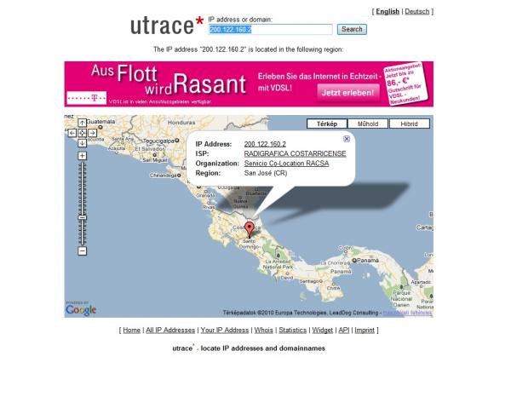Open the RADIOGRAFICA COSTARRICENSE ISP link

tap(295, 153)
